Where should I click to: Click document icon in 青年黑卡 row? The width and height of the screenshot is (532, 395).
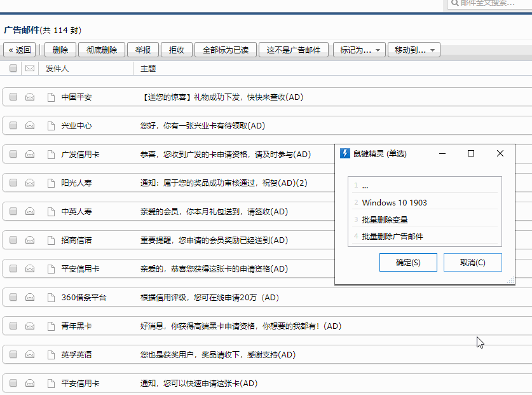[x=51, y=326]
